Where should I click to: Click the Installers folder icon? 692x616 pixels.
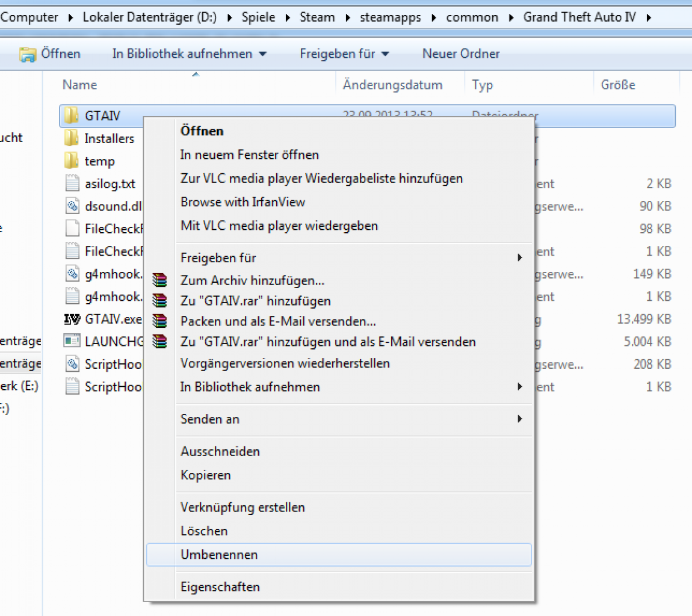pyautogui.click(x=72, y=138)
